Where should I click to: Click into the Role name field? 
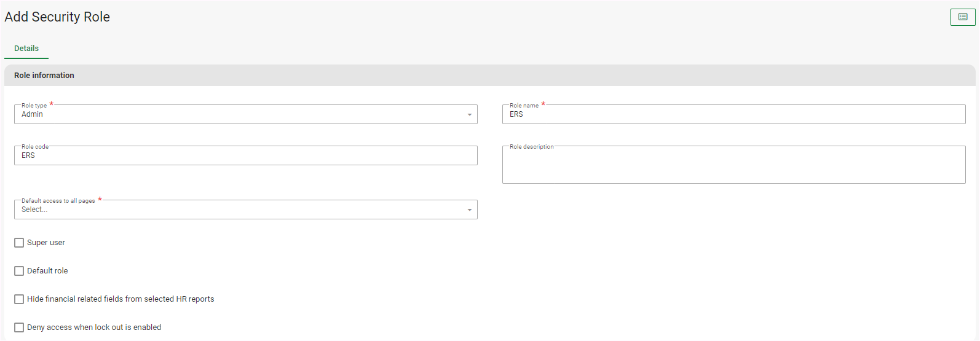tap(733, 114)
